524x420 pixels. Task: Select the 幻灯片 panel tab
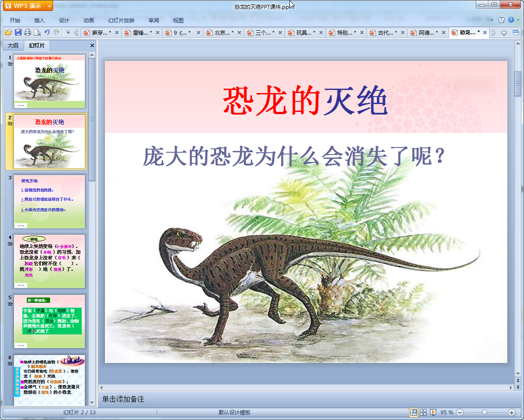click(36, 45)
